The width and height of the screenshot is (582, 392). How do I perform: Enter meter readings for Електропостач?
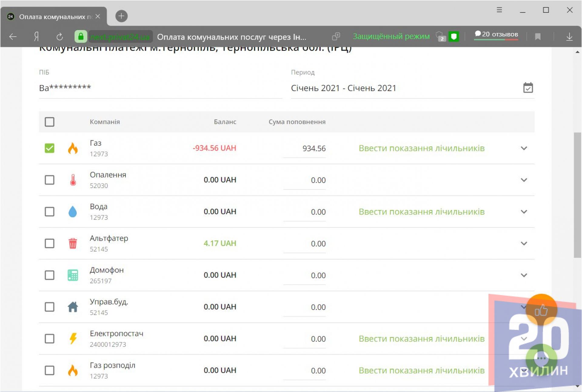pos(421,339)
